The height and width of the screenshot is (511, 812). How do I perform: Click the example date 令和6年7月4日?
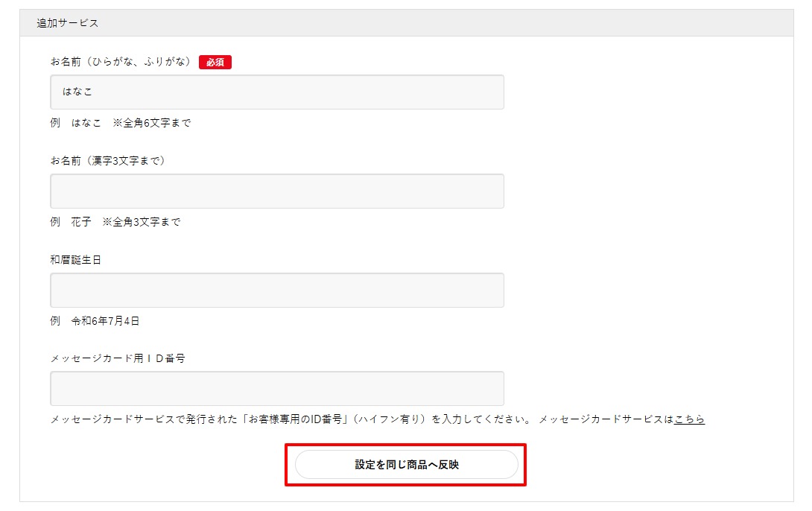[x=105, y=321]
